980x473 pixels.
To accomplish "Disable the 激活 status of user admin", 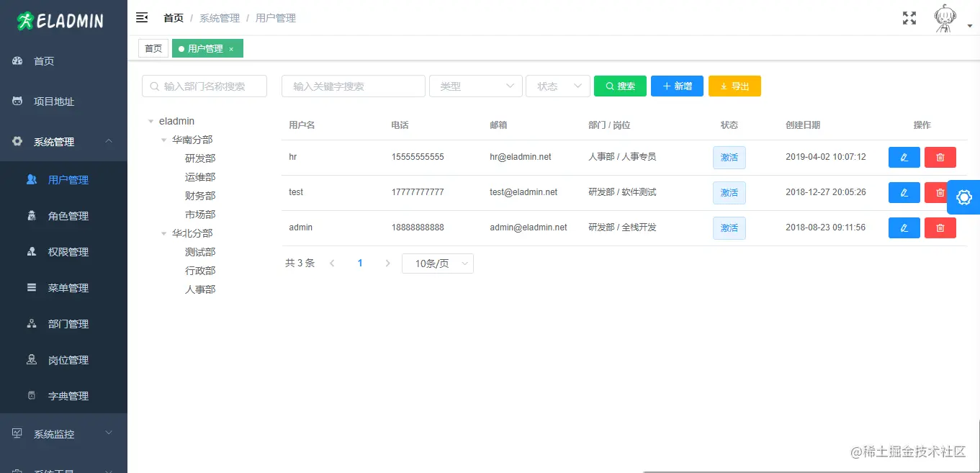I will tap(729, 228).
